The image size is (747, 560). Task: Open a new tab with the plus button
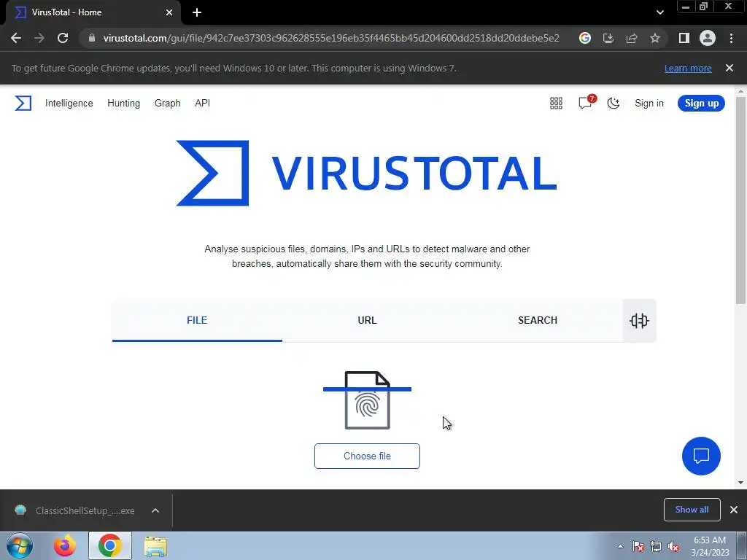point(197,13)
